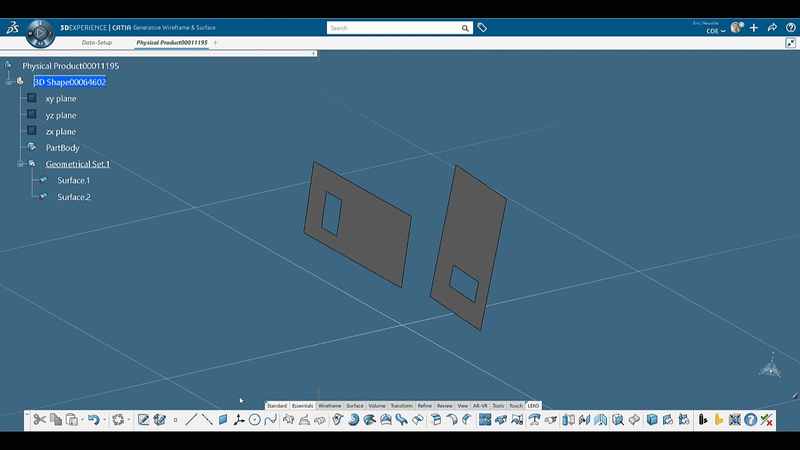Collapse the tree panel with the arrow
The height and width of the screenshot is (450, 800).
(x=314, y=53)
